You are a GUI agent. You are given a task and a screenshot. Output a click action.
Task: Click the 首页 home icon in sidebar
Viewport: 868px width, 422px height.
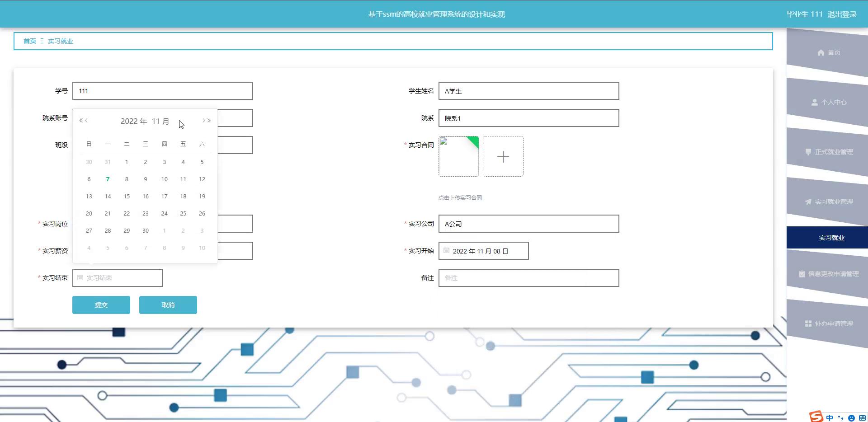click(x=821, y=52)
